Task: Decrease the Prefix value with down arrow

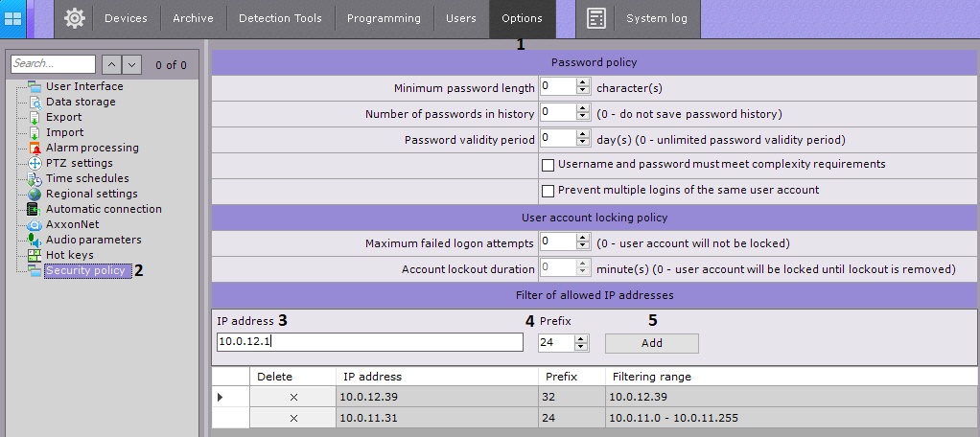Action: pos(583,347)
